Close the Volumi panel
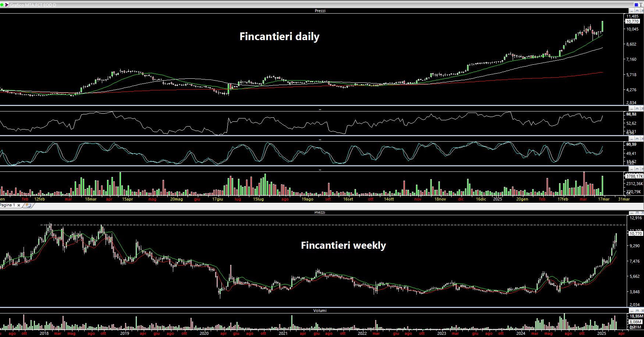Viewport: 644px width, 337px height. click(x=642, y=311)
